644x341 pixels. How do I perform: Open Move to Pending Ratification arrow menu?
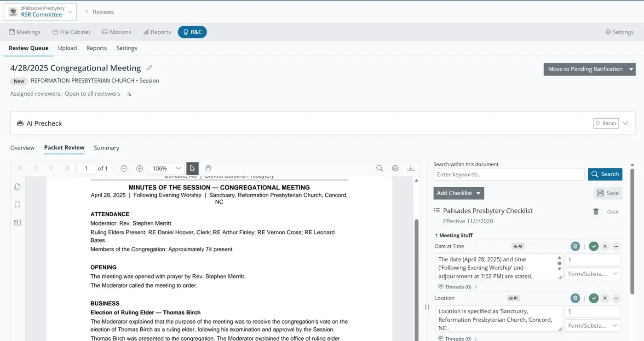[x=632, y=69]
